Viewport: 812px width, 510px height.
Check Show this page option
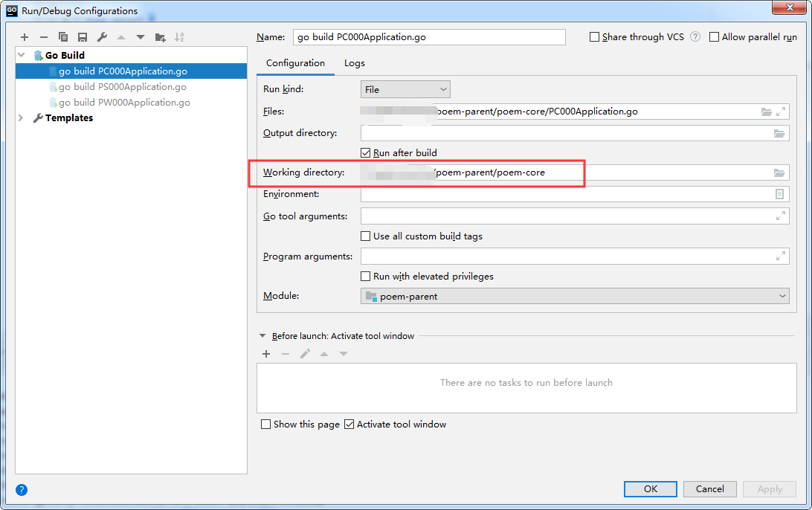265,424
